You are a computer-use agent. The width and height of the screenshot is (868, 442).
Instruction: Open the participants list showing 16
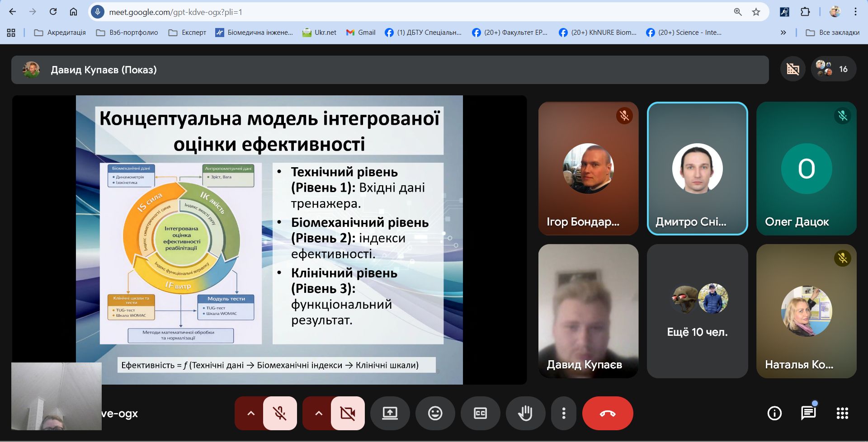pyautogui.click(x=833, y=69)
